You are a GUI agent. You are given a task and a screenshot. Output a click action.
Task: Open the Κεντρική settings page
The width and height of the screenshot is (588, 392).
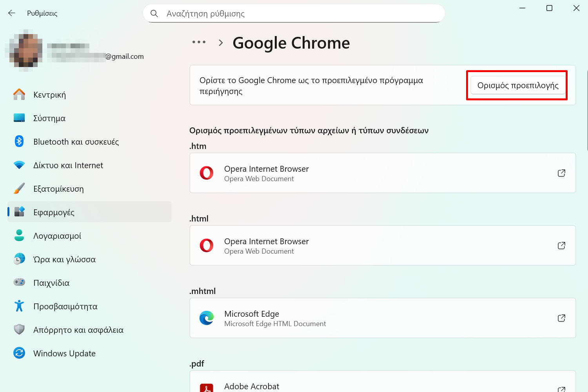89,94
